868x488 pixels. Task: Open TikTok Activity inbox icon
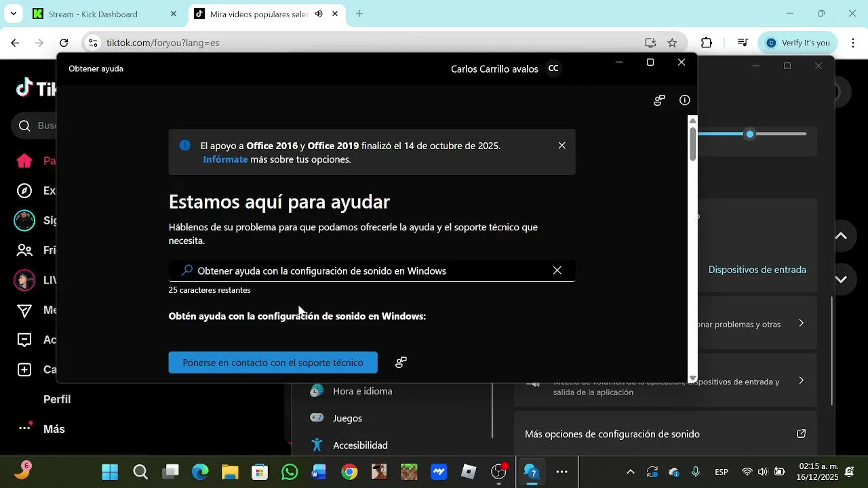24,340
